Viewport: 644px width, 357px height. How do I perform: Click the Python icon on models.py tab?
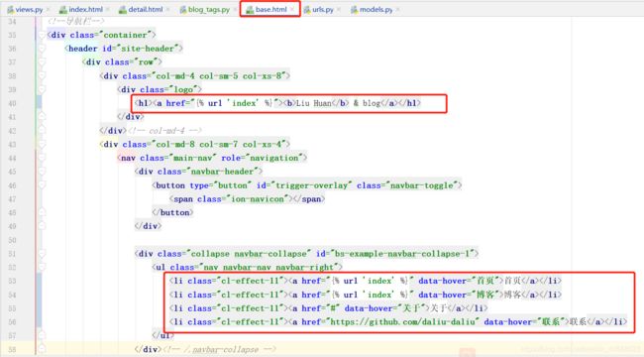pos(354,10)
